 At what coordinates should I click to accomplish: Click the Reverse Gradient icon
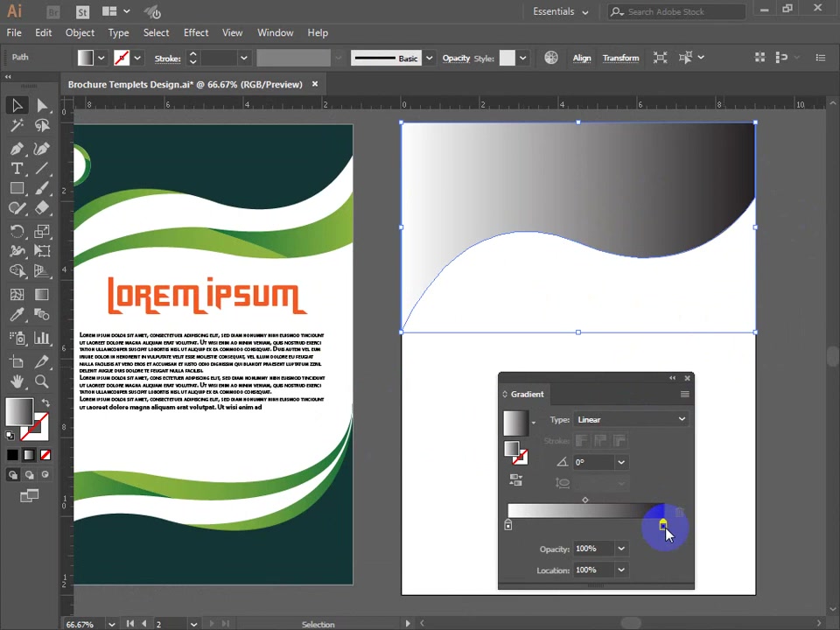coord(515,480)
